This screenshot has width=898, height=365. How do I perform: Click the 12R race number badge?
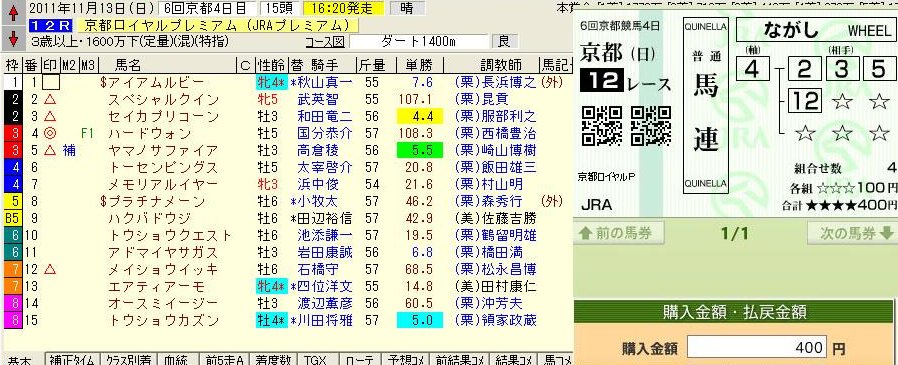click(x=51, y=25)
